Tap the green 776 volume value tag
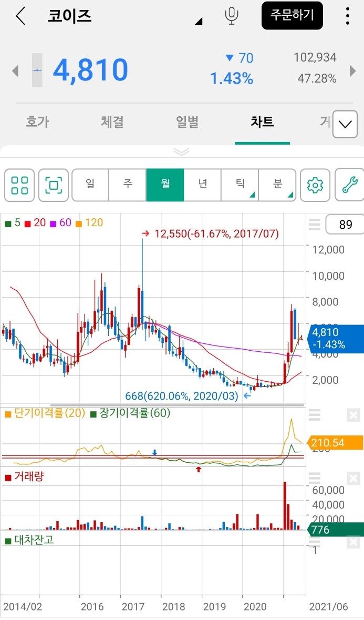 pyautogui.click(x=336, y=529)
